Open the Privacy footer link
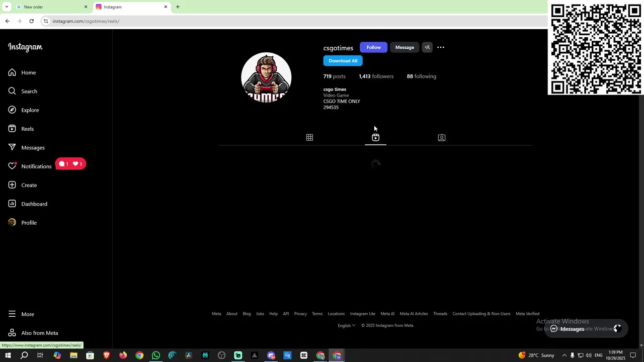 pyautogui.click(x=300, y=314)
